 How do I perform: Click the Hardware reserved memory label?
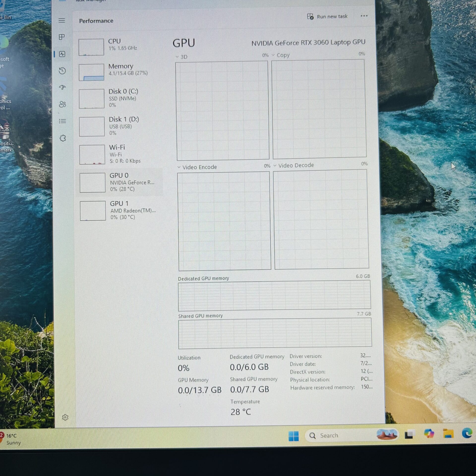[322, 387]
